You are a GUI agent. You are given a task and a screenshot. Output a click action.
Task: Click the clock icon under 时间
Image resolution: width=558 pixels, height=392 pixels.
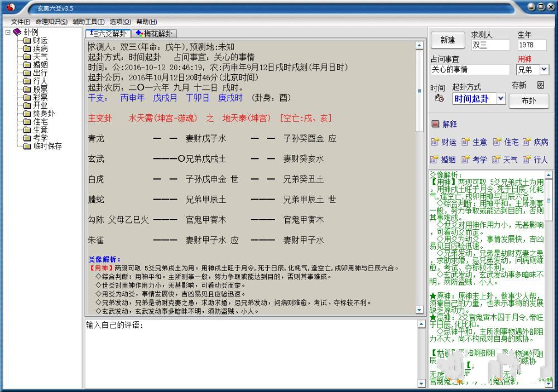point(440,99)
